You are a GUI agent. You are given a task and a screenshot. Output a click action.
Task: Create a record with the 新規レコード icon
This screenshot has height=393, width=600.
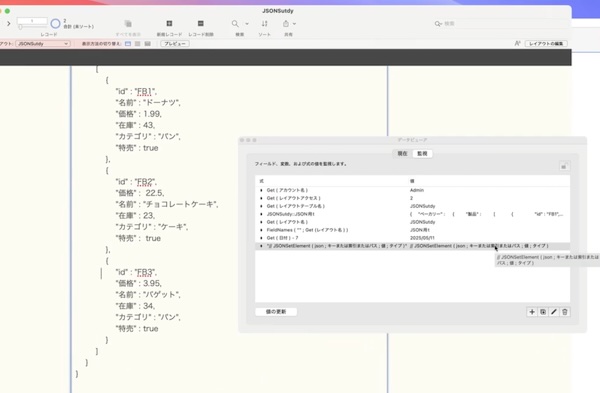click(x=169, y=24)
